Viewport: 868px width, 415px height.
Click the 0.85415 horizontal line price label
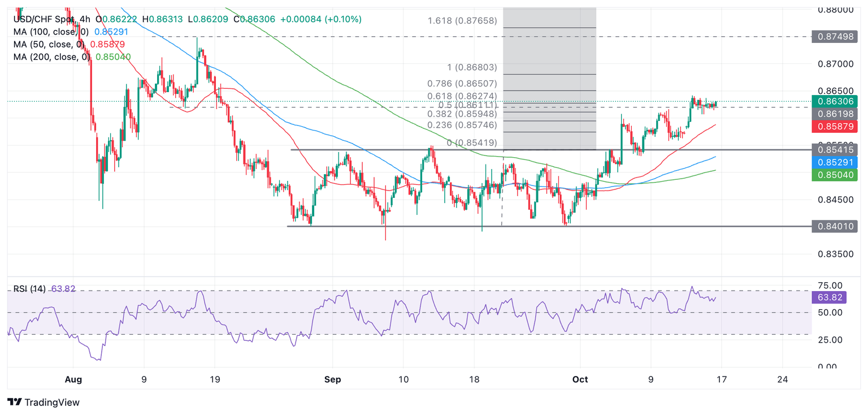click(x=835, y=150)
